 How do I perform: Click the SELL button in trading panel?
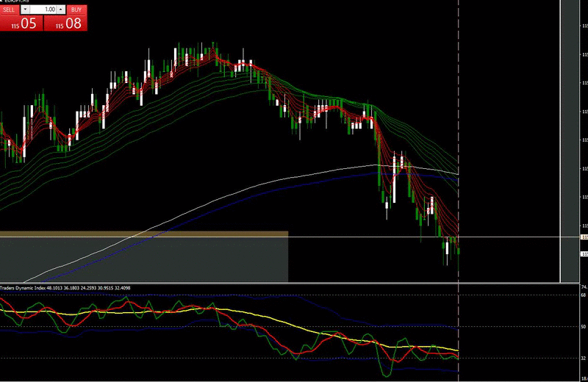(10, 10)
